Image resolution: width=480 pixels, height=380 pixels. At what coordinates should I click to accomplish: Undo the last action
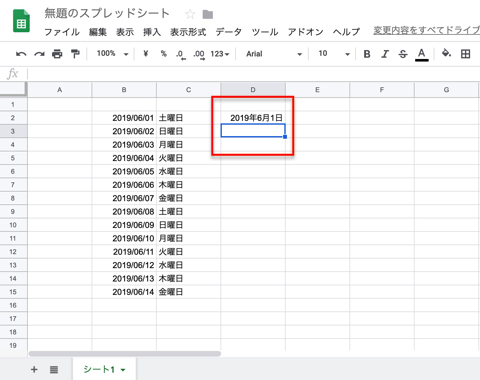click(21, 54)
